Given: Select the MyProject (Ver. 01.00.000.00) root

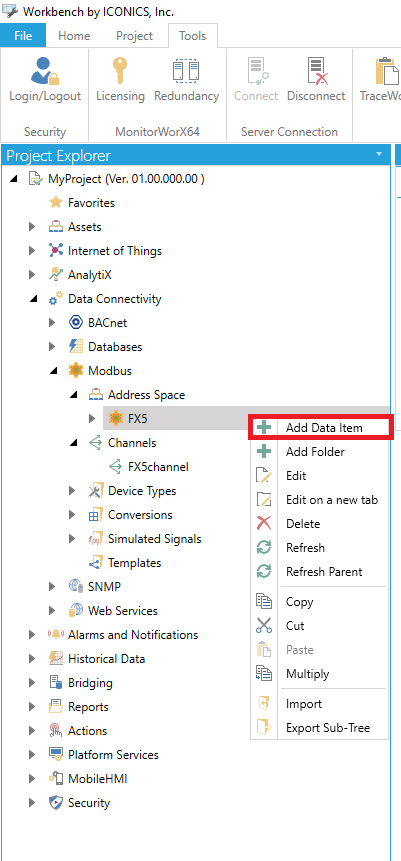Looking at the screenshot, I should click(x=126, y=179).
